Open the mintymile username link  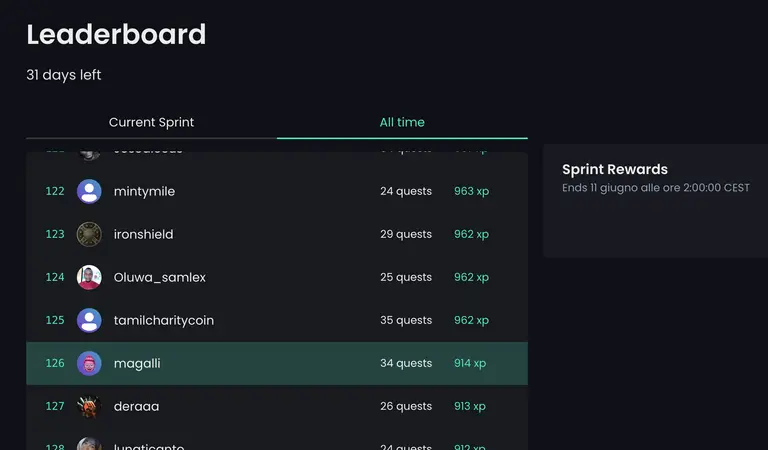tap(144, 191)
